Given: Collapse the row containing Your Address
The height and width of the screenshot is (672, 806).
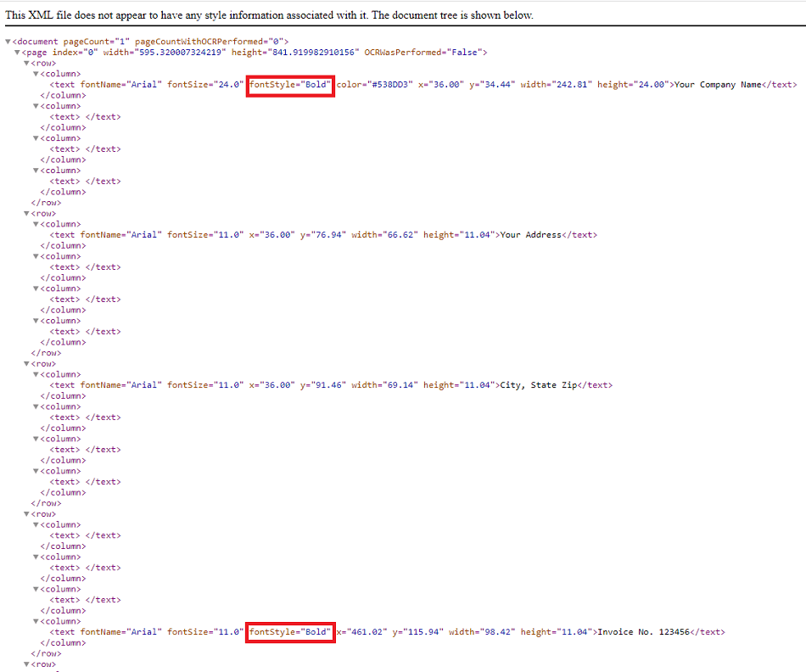Looking at the screenshot, I should coord(26,213).
